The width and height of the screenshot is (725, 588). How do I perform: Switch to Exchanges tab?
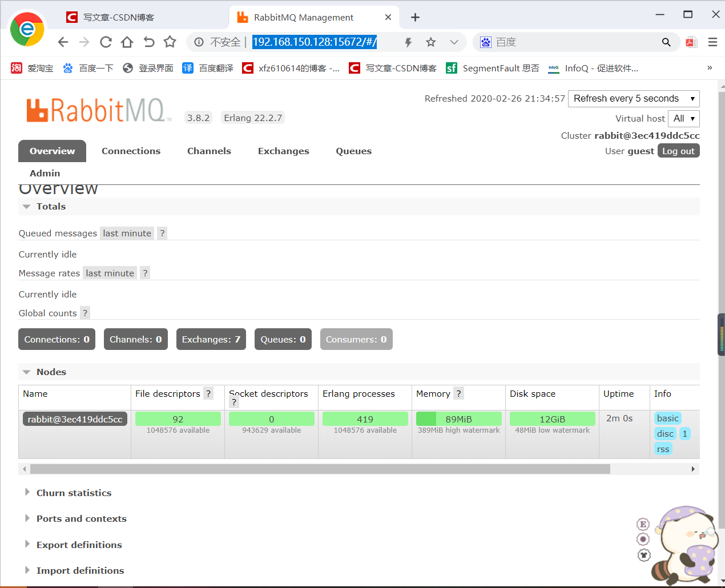point(283,151)
